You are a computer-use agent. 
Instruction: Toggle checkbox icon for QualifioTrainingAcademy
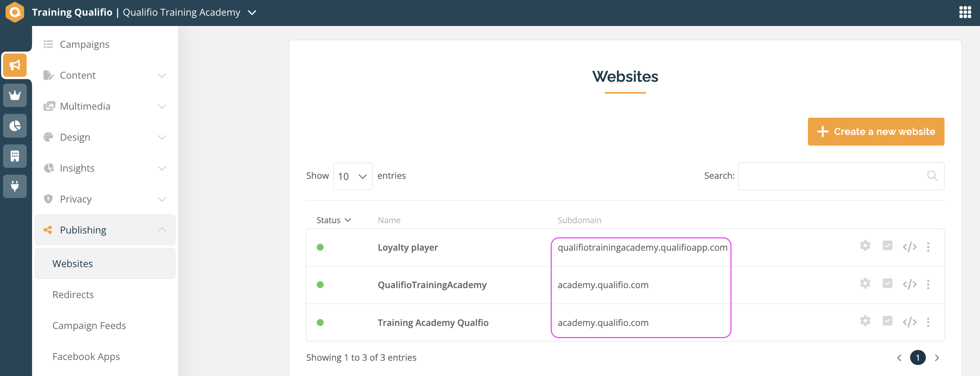888,284
